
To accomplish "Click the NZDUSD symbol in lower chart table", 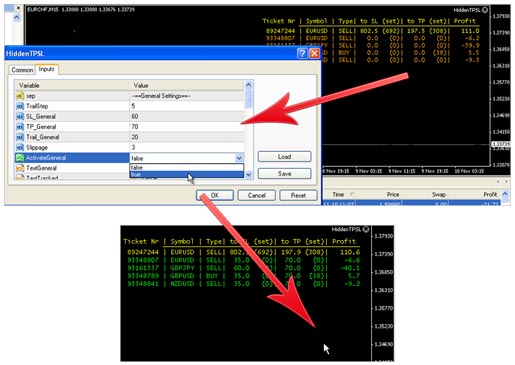I will pyautogui.click(x=182, y=284).
